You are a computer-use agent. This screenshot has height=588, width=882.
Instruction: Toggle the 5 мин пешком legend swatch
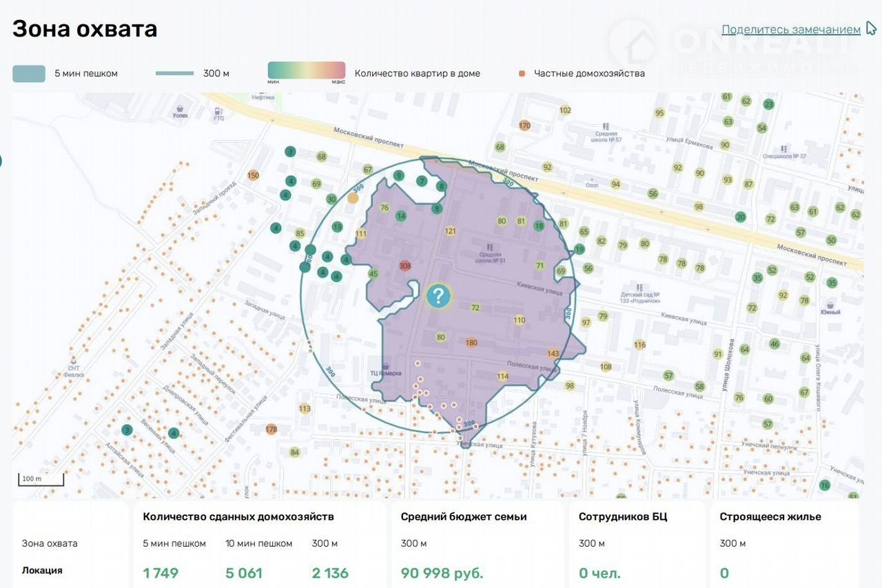tap(29, 74)
